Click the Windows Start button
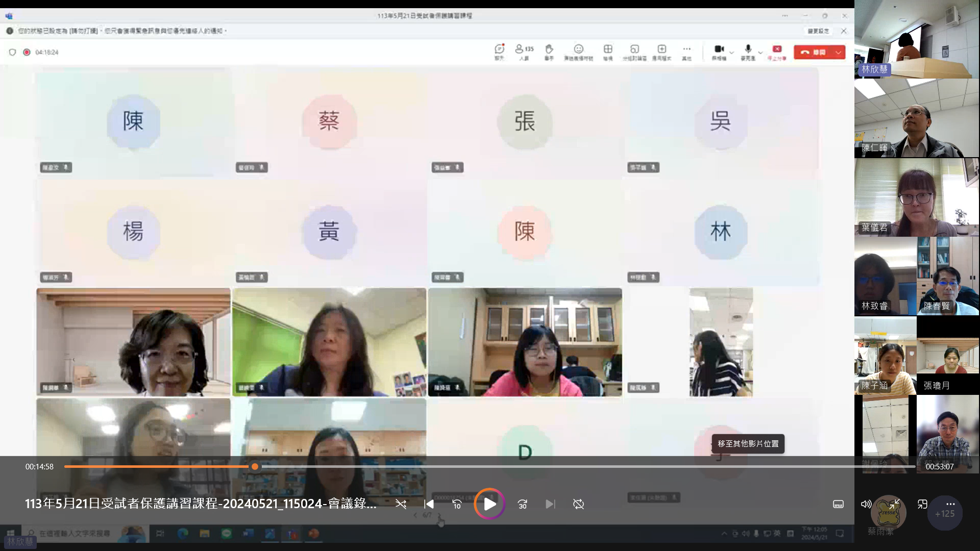980x551 pixels. pyautogui.click(x=10, y=534)
